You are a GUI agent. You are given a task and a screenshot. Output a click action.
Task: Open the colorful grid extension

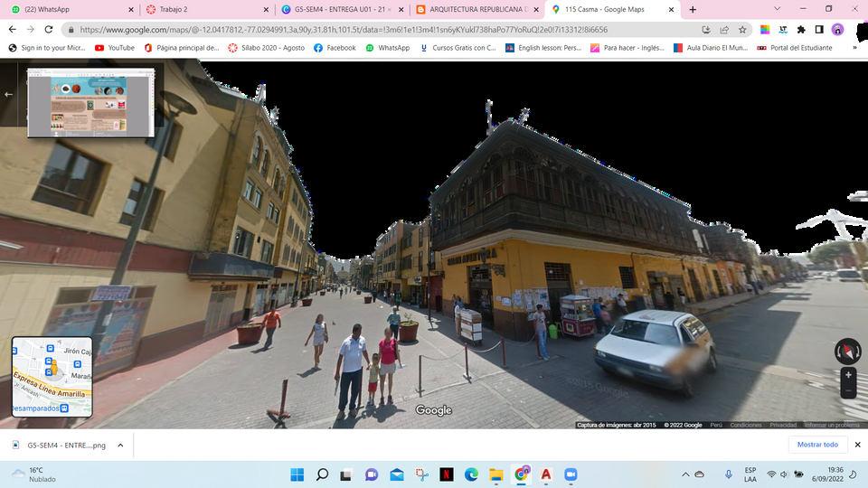tap(765, 30)
